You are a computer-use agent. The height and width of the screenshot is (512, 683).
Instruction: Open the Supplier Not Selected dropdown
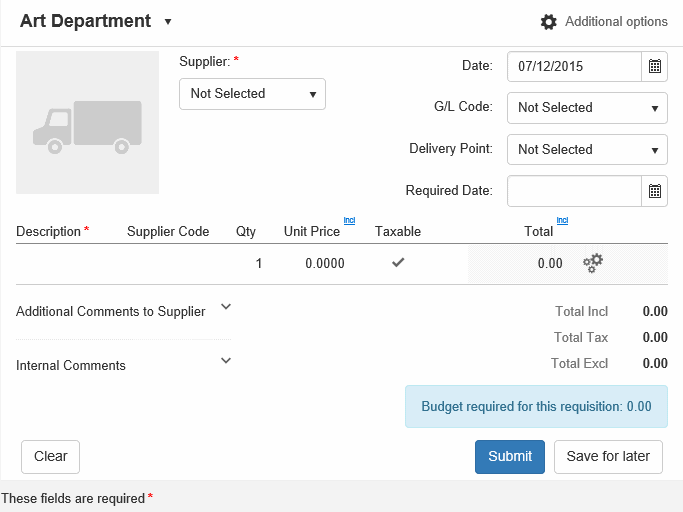pyautogui.click(x=252, y=94)
